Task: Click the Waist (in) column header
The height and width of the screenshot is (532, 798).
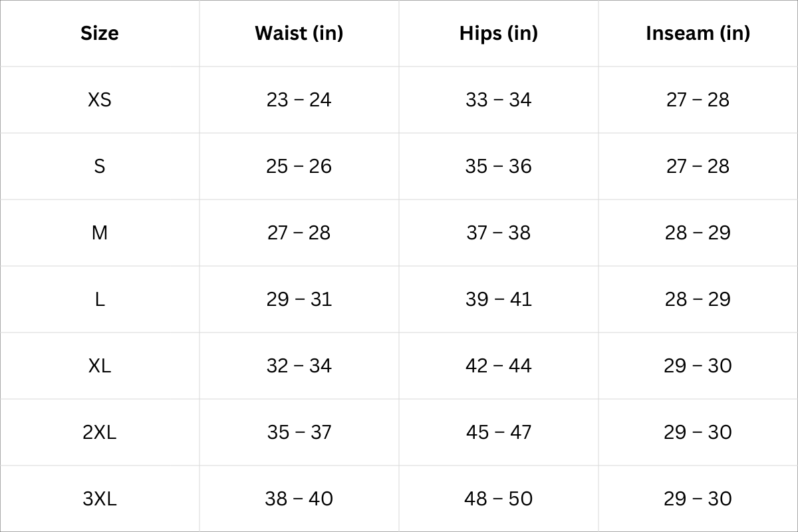Action: 299,33
